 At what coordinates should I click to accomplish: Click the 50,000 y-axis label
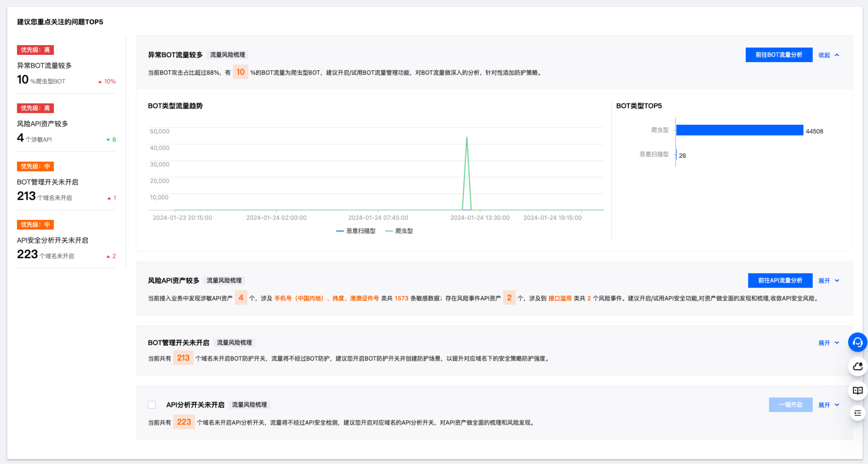point(160,132)
